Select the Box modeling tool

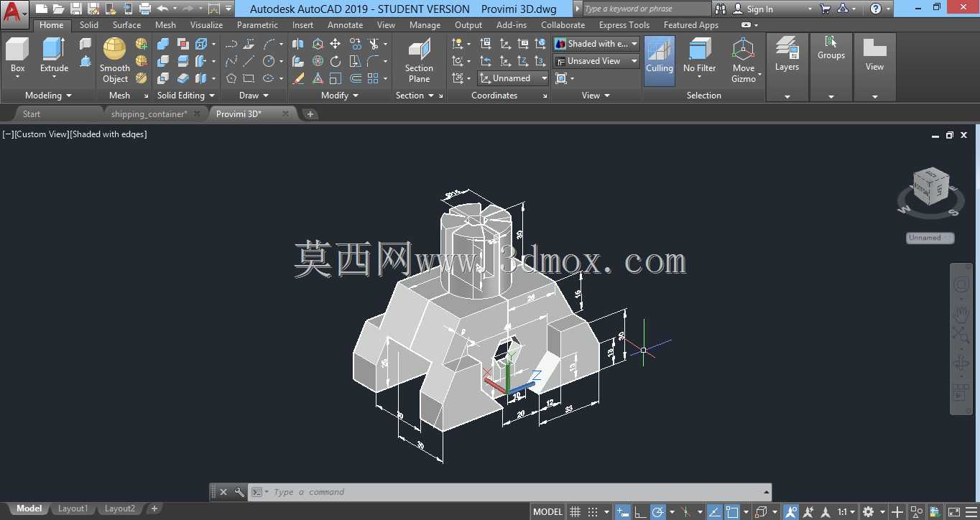click(17, 56)
